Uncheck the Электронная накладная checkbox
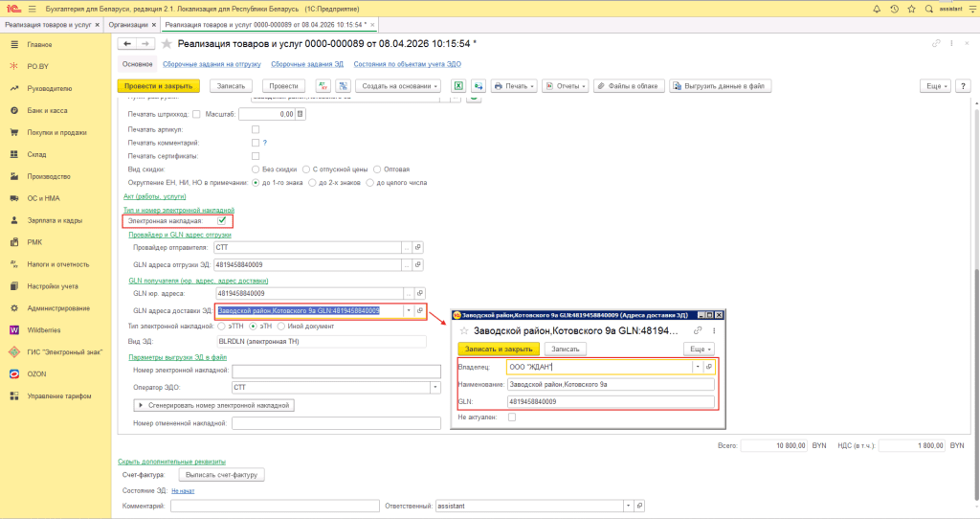 coord(222,221)
